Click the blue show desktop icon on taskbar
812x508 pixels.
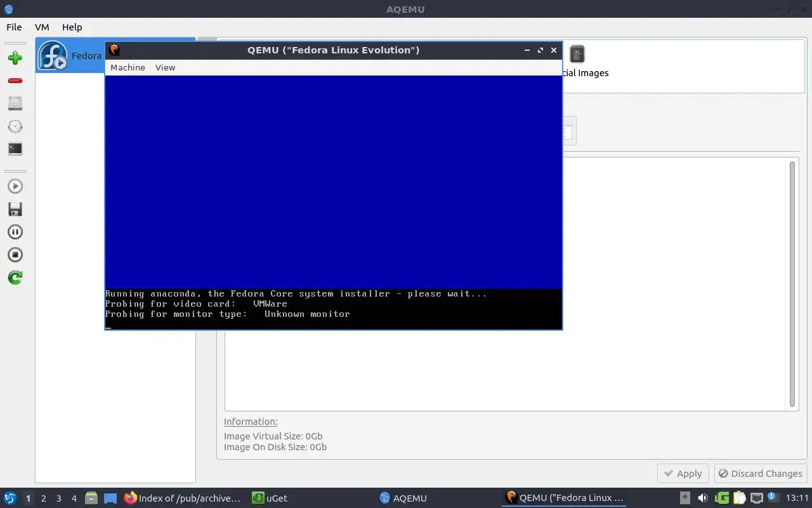coord(110,498)
